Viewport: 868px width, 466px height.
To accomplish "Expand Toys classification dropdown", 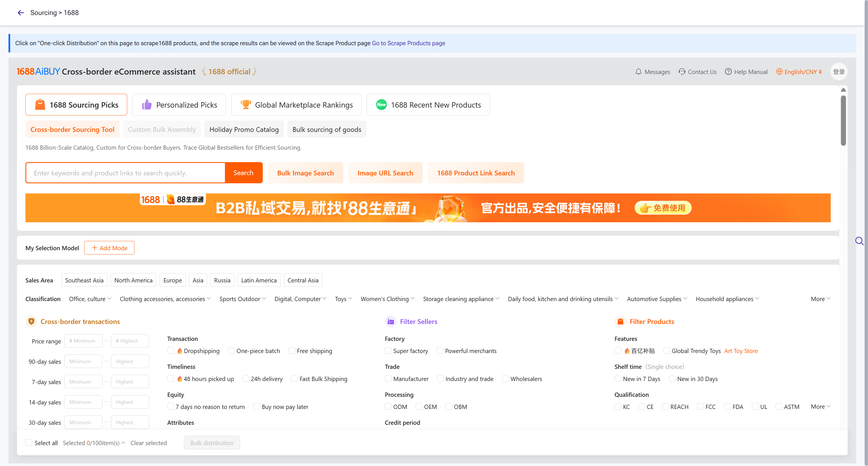I will click(x=343, y=299).
